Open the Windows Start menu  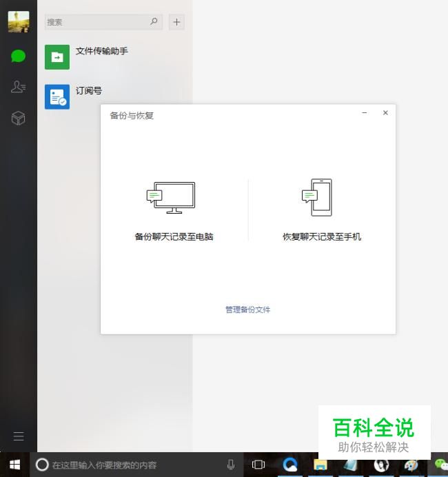click(14, 465)
